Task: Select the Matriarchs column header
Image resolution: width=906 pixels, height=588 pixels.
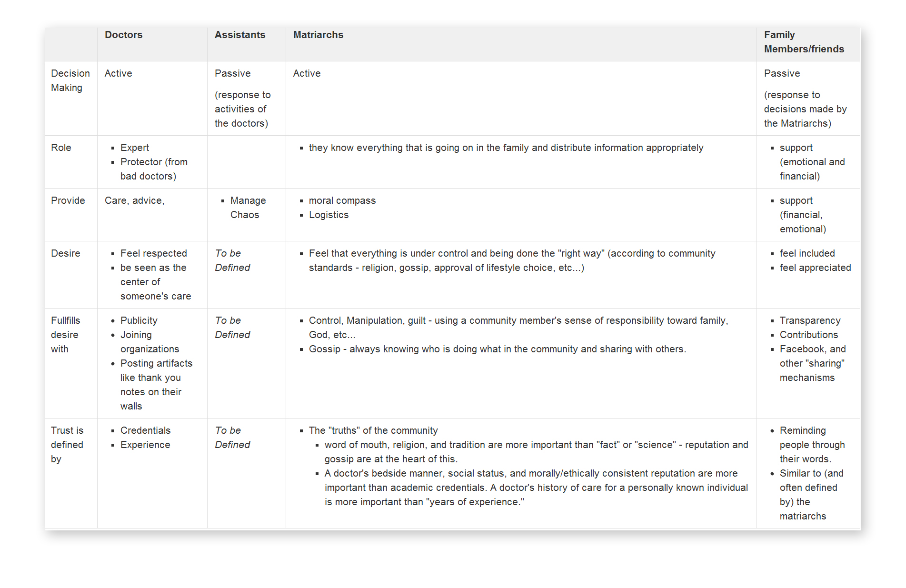Action: click(x=318, y=35)
